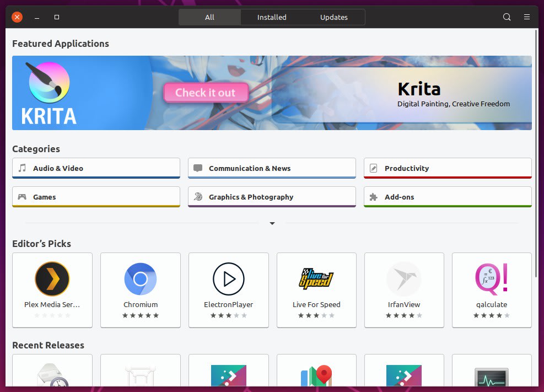Click the 'Chromium' app name

[141, 304]
